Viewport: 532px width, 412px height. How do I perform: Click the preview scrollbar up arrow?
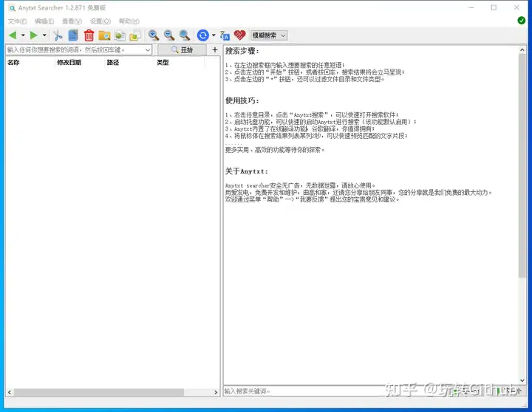pos(522,50)
